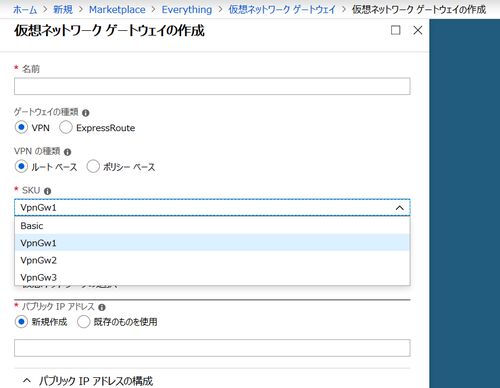Select the ルート ベース radio button

tap(21, 166)
